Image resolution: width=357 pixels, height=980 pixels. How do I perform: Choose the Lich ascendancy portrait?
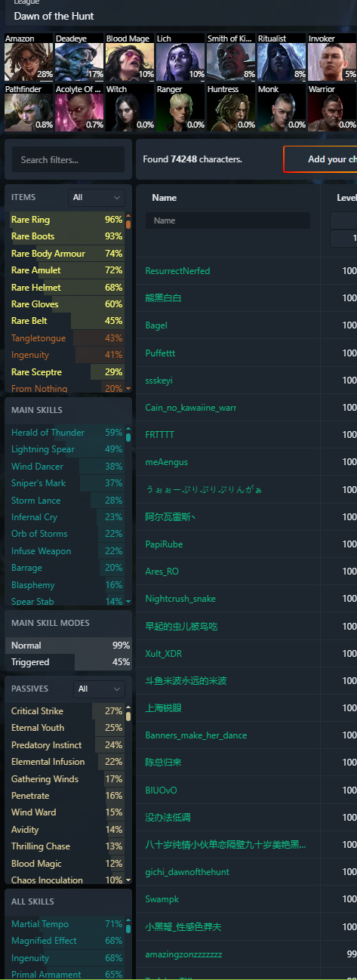point(180,57)
